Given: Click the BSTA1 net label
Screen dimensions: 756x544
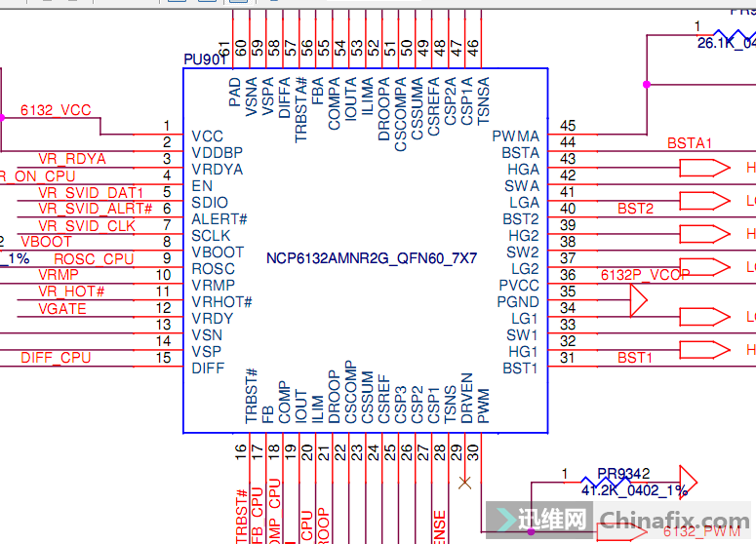Looking at the screenshot, I should coord(690,143).
